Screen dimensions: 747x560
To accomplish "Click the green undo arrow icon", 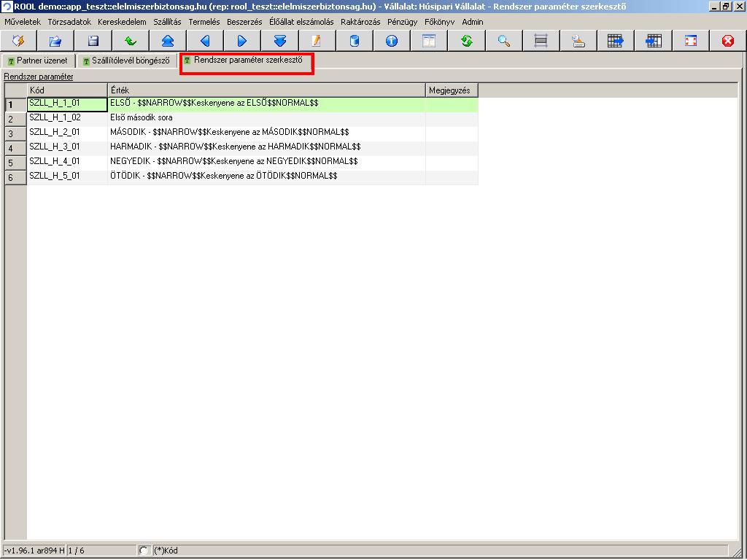I will (131, 41).
